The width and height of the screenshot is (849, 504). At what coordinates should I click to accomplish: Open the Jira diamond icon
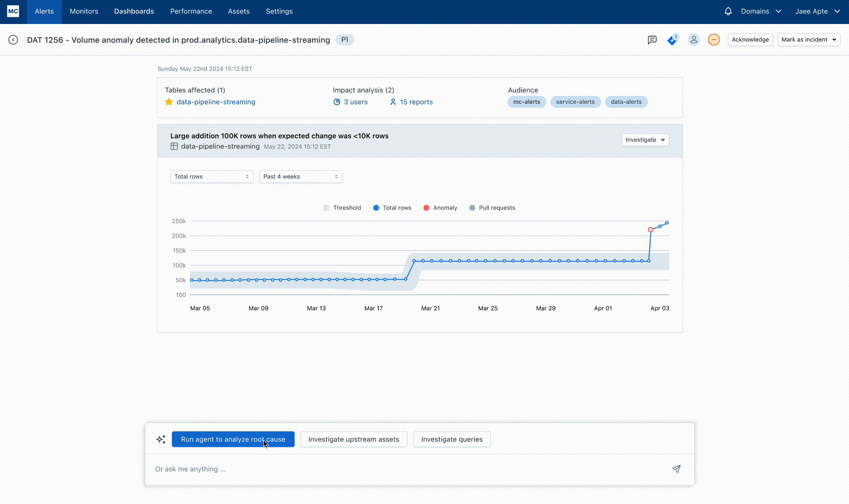(672, 40)
